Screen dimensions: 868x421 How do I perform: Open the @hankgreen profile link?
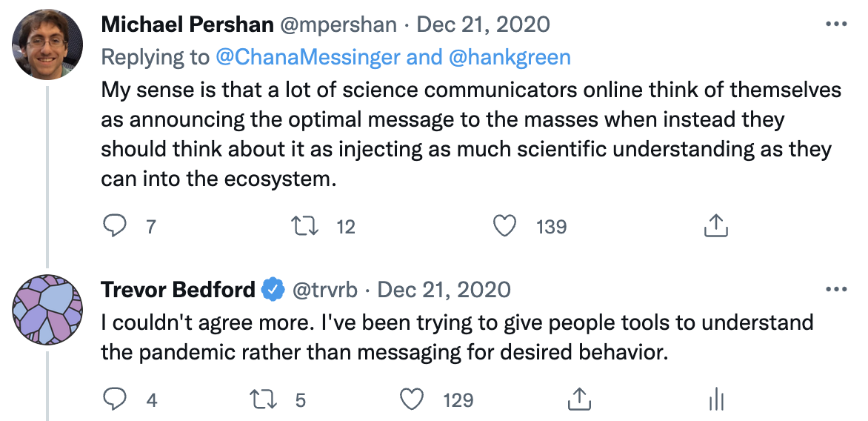[509, 57]
